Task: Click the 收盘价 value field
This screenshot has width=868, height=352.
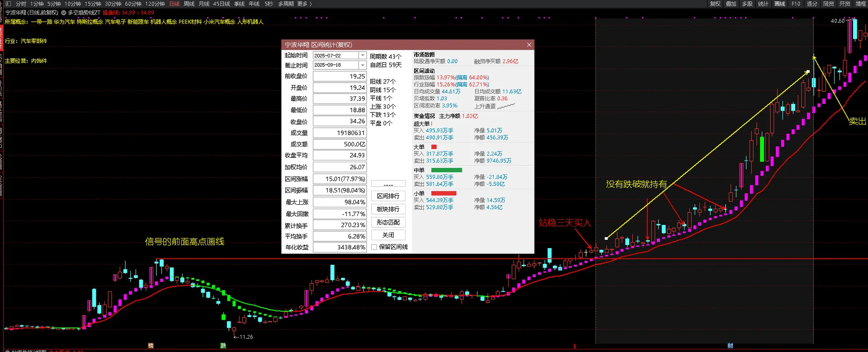Action: coord(340,122)
